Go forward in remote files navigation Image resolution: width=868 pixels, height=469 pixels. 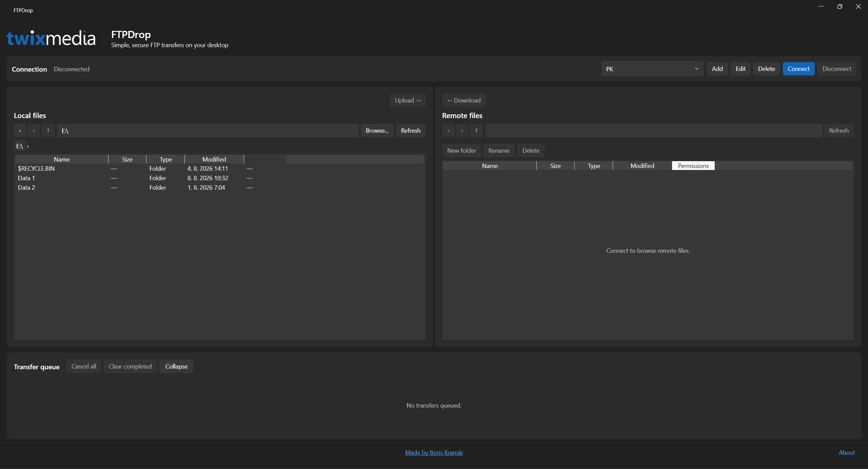pos(462,131)
